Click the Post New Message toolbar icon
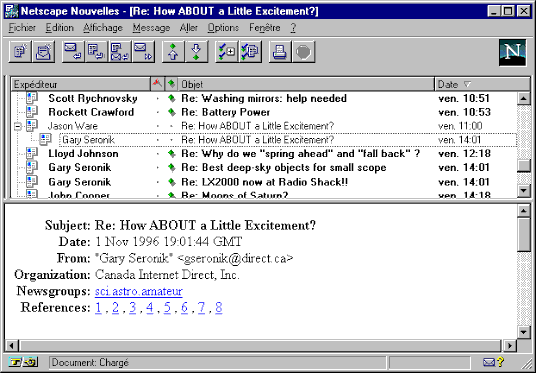Screen dimensions: 536x373 click(x=20, y=52)
